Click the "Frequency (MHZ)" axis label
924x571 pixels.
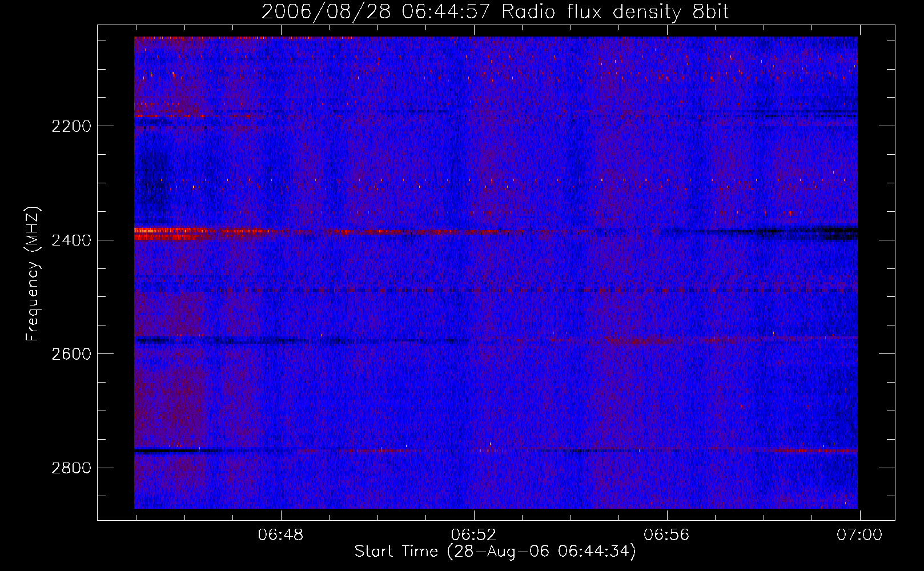[33, 274]
